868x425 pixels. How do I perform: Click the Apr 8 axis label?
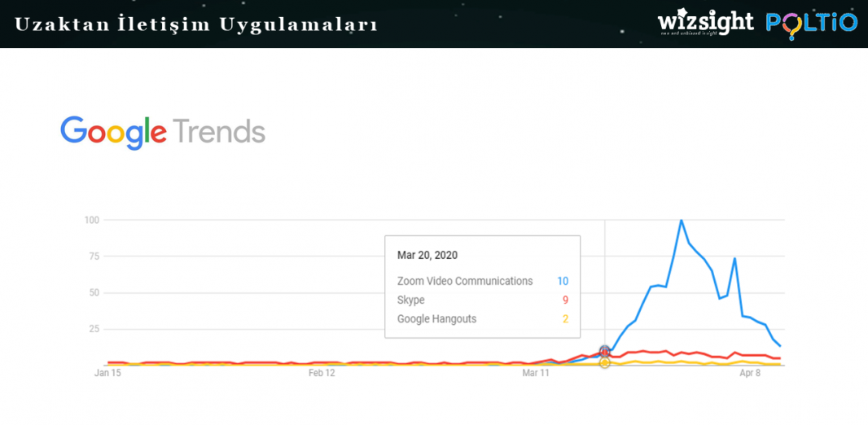pos(750,374)
